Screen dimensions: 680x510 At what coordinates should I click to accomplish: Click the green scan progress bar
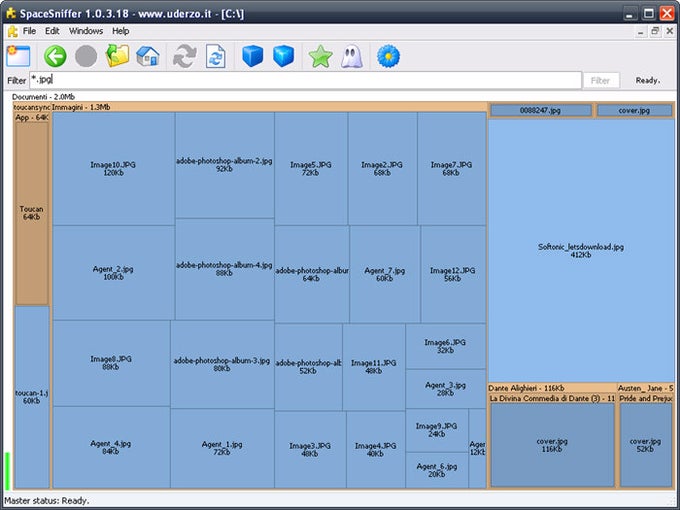pos(7,471)
